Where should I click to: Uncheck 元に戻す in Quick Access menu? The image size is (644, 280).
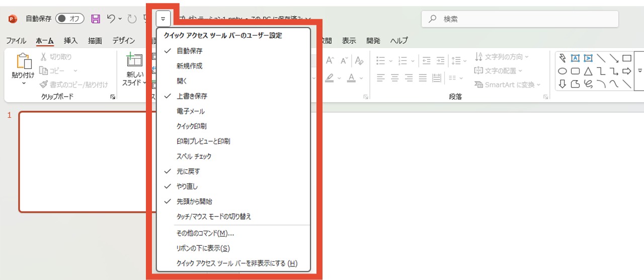pyautogui.click(x=233, y=171)
